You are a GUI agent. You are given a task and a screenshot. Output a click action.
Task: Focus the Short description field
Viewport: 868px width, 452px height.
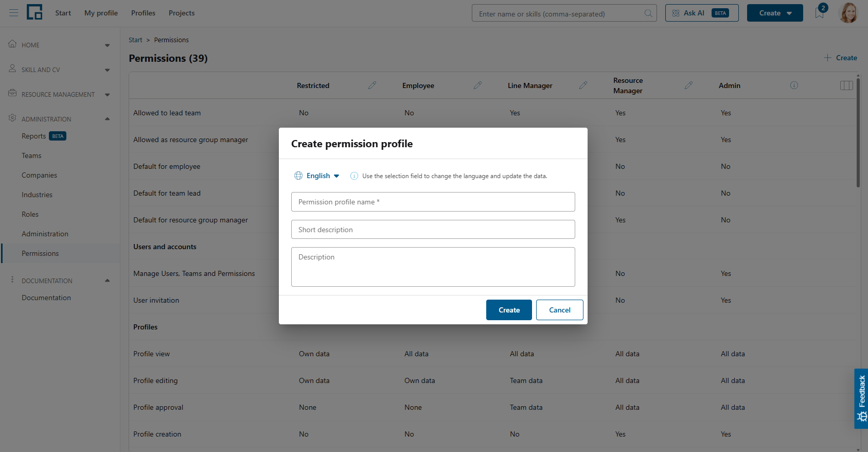point(433,230)
